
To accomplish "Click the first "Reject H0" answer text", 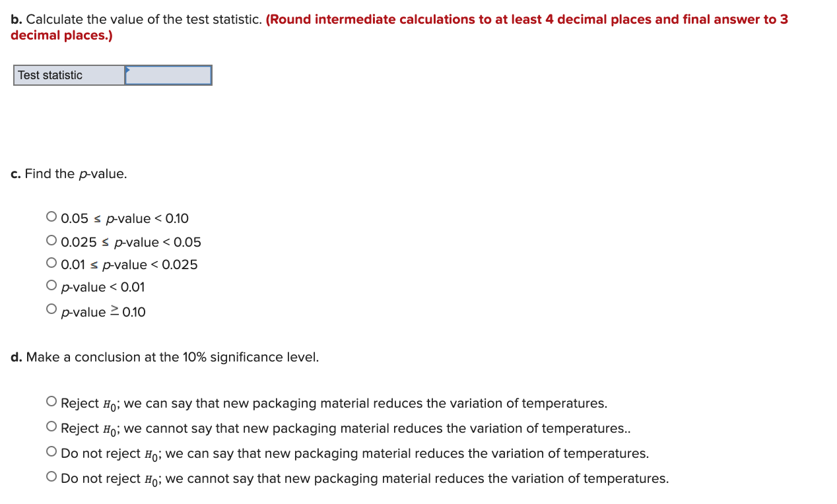I will pyautogui.click(x=333, y=403).
